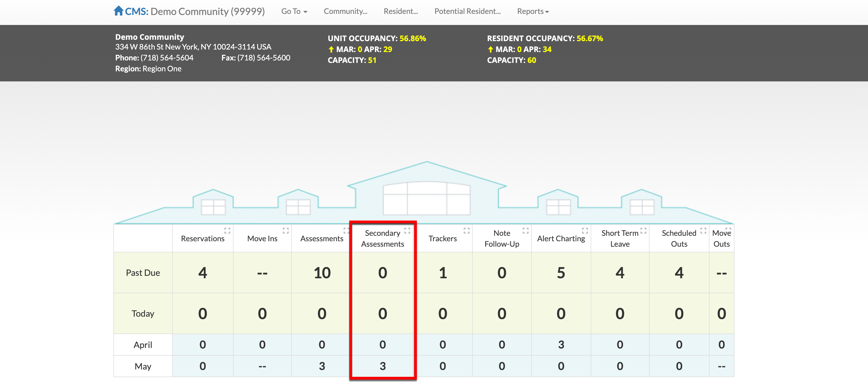868x391 pixels.
Task: Open the Resident... menu
Action: (x=400, y=11)
